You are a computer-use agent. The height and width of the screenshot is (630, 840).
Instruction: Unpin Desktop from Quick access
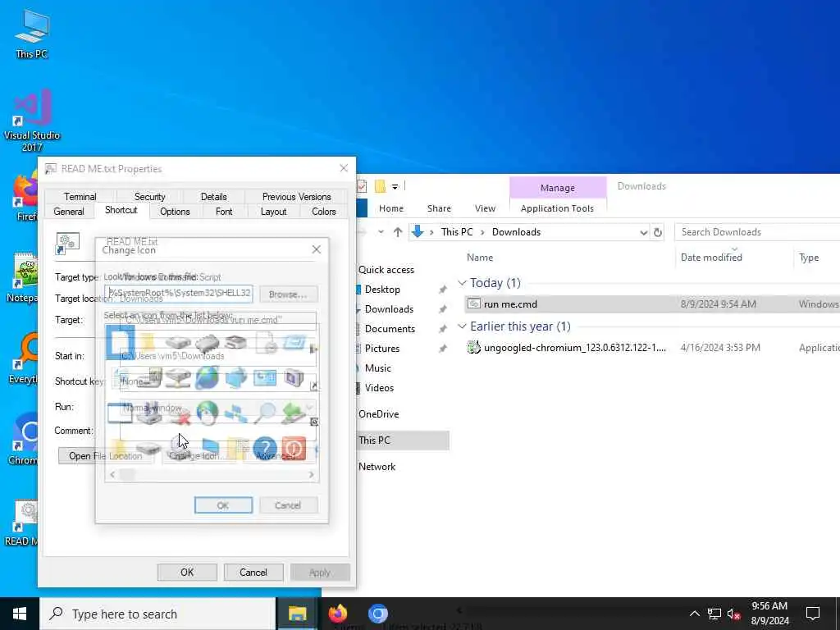442,290
